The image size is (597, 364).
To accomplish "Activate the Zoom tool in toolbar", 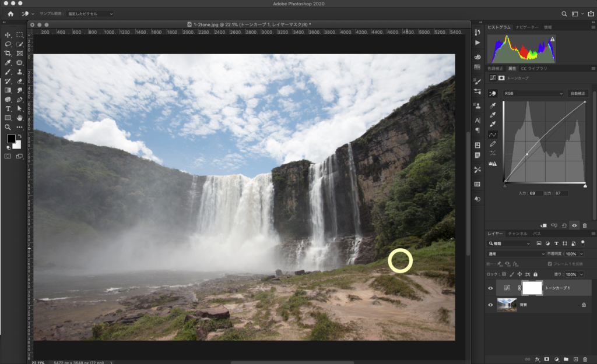I will pos(8,127).
